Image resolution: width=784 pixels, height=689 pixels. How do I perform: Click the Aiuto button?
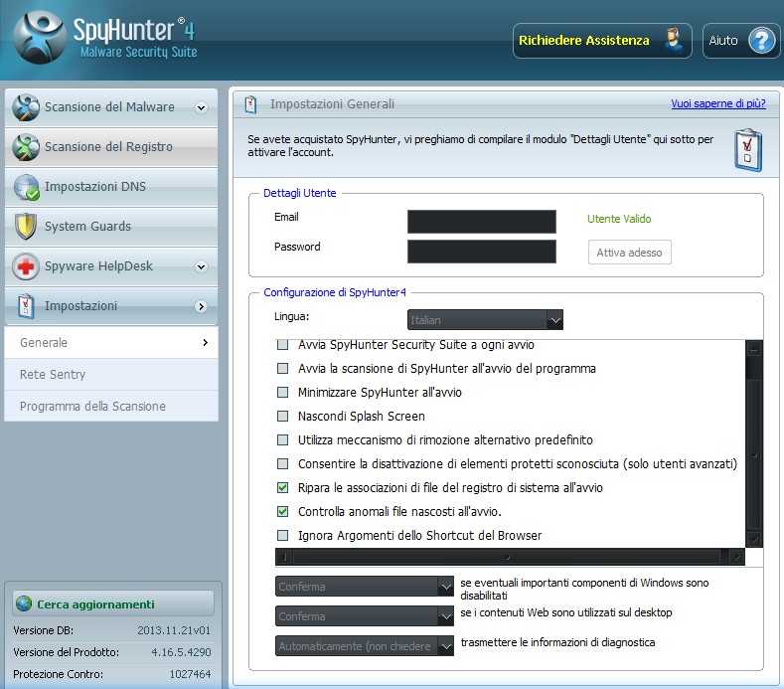click(x=741, y=41)
